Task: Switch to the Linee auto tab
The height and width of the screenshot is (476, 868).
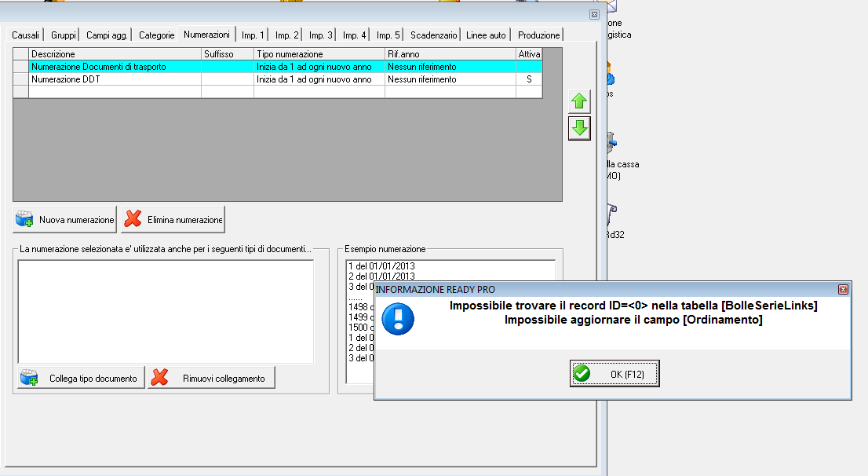Action: 486,35
